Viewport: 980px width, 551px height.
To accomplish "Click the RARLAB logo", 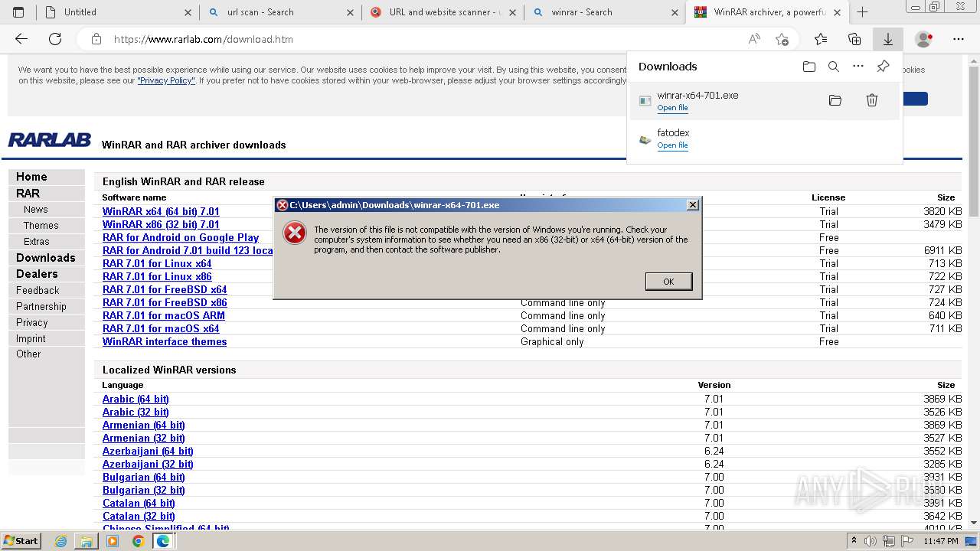I will pos(50,140).
